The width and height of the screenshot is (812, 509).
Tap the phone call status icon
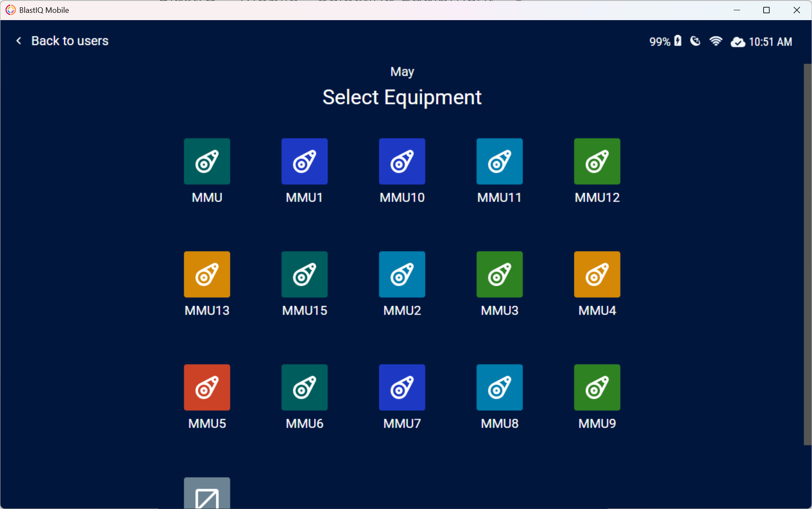[696, 41]
